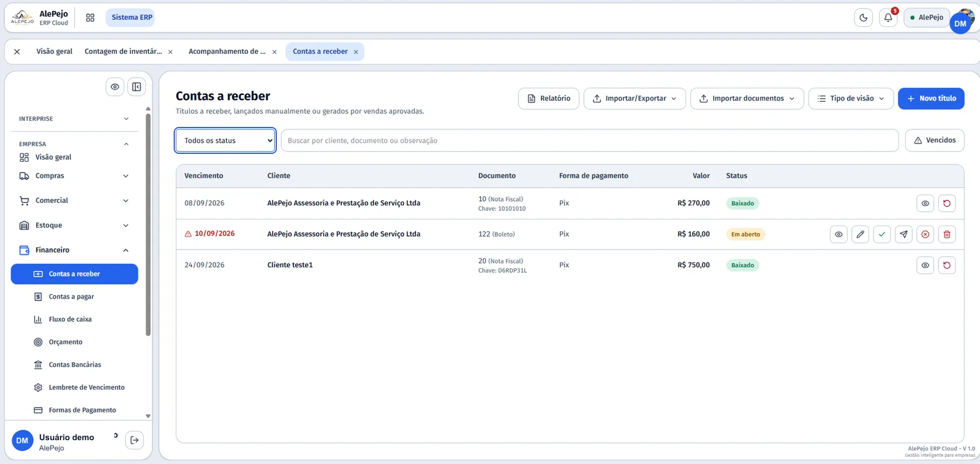View details of 08/09/2026 title eye icon
Screen dimensions: 980x464
pyautogui.click(x=925, y=203)
